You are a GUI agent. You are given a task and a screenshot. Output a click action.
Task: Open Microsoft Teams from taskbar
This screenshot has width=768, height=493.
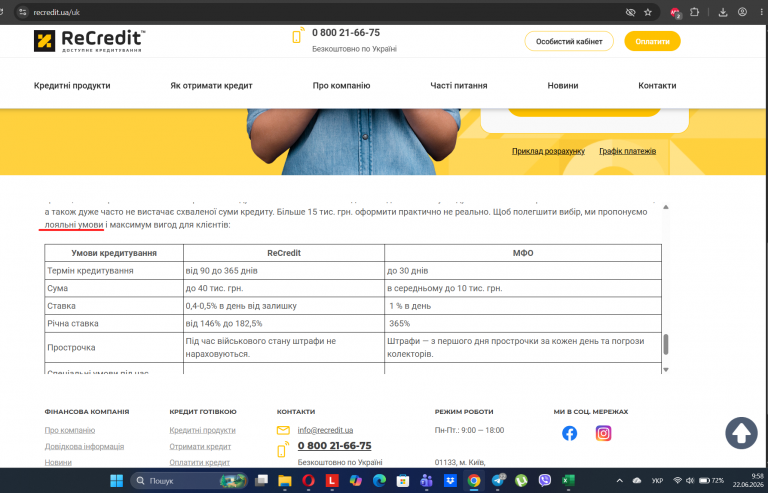(x=426, y=481)
